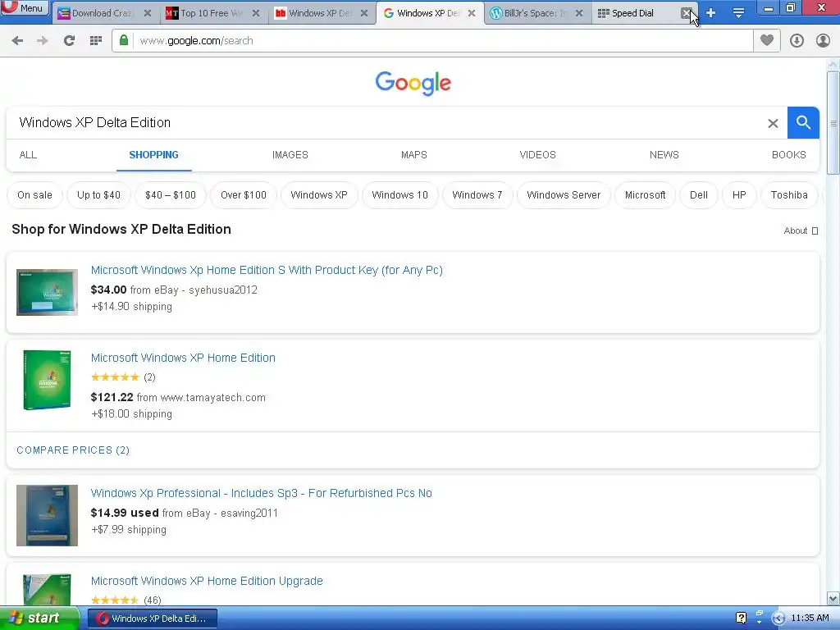
Task: Clear the search query with X
Action: click(x=773, y=123)
